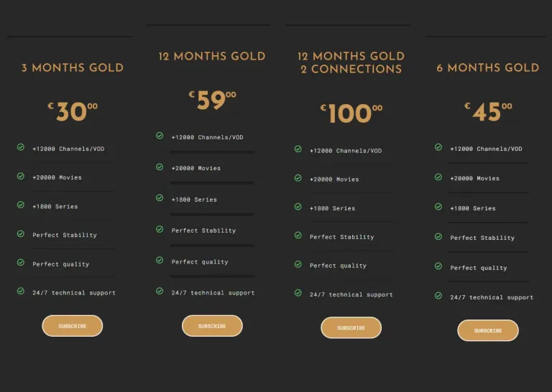Click the €100 price label
552x392 pixels.
pos(351,113)
